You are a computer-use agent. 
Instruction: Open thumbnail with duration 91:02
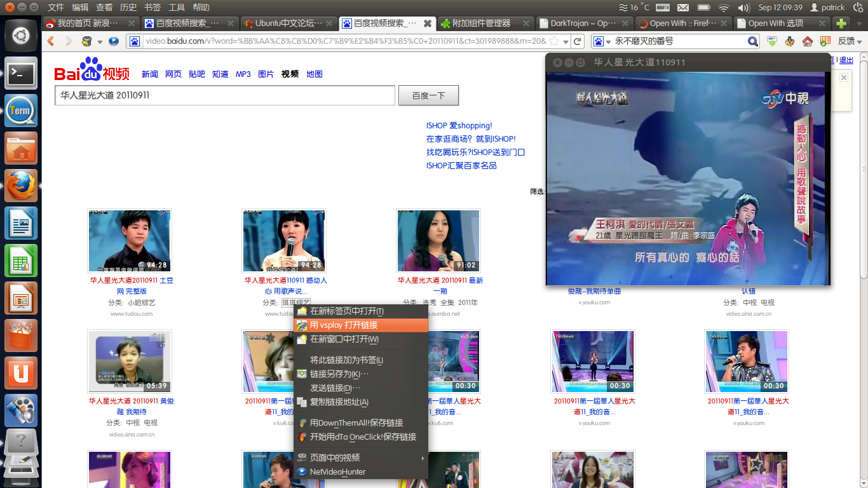pos(438,240)
